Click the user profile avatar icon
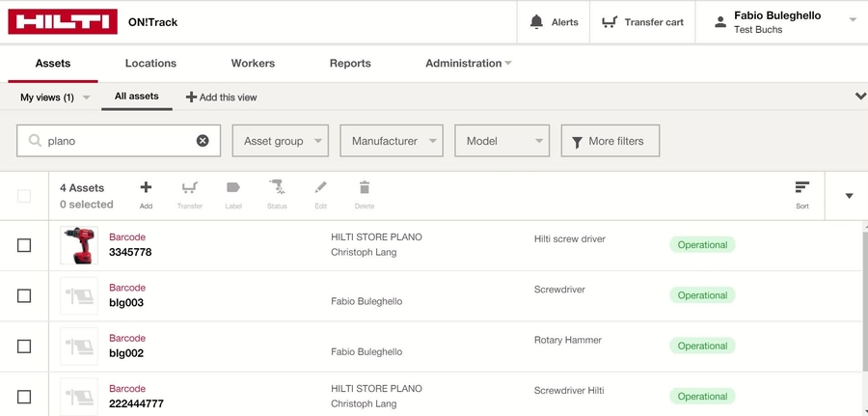The height and width of the screenshot is (416, 868). (720, 22)
